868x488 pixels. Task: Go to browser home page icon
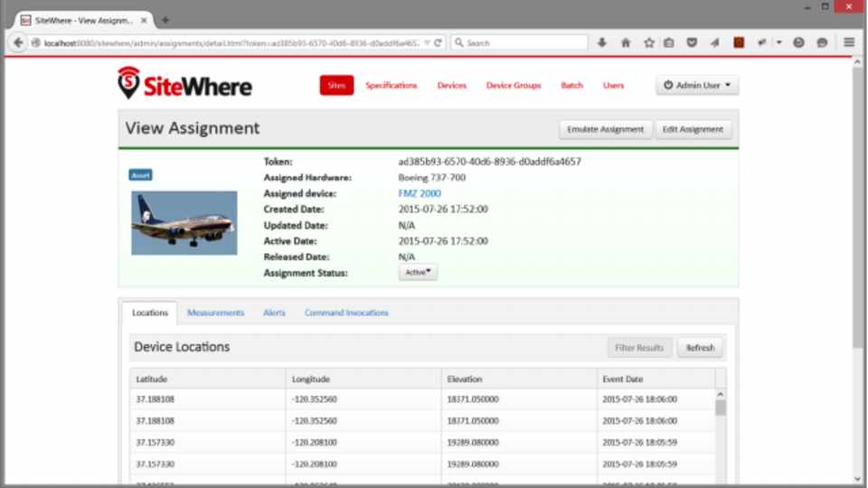[626, 42]
